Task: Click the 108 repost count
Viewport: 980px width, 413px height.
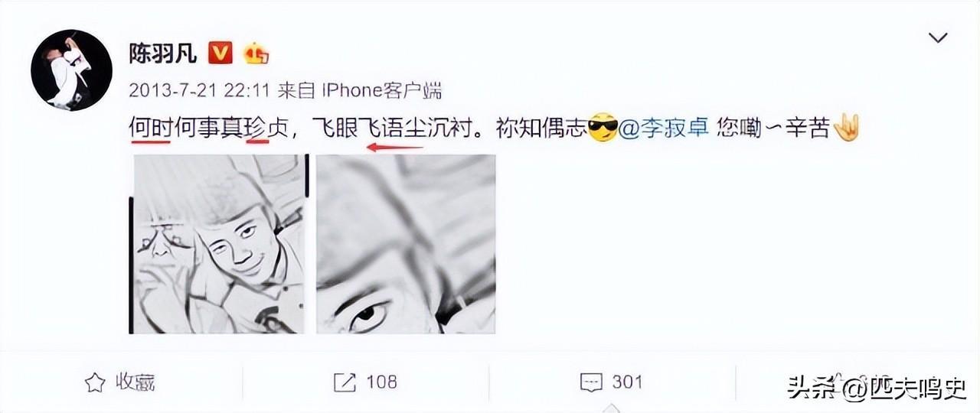Action: [x=381, y=382]
